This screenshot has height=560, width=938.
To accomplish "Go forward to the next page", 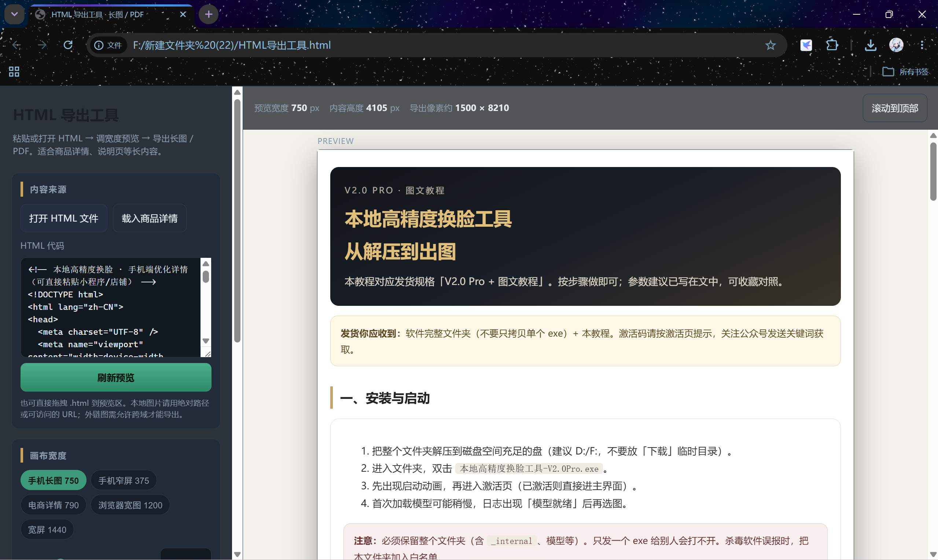I will point(42,45).
